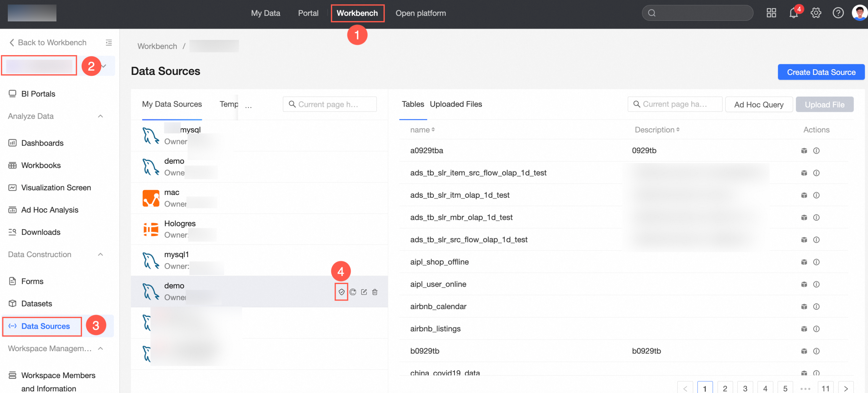Show info for a0929tba table
868x393 pixels.
(816, 150)
